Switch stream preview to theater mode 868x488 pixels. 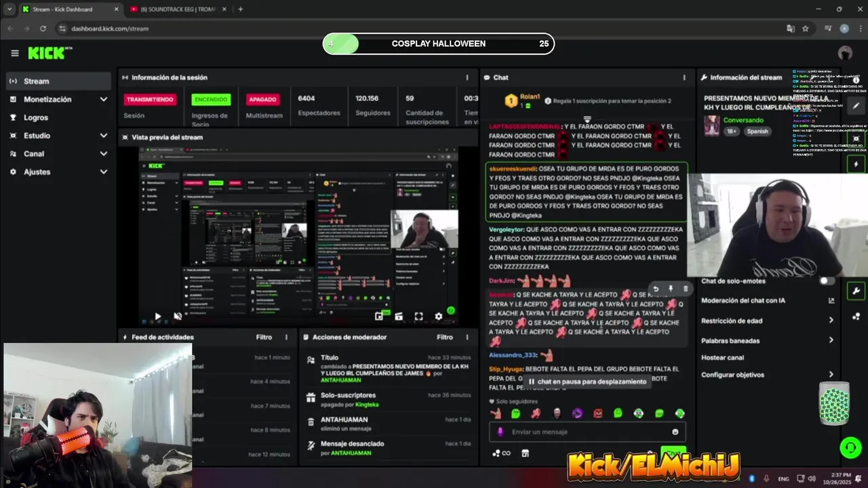click(x=399, y=316)
